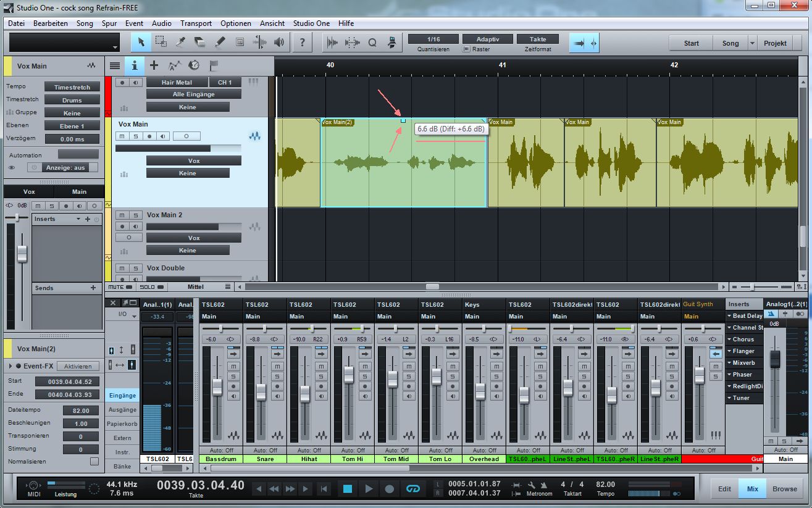This screenshot has height=508, width=812.
Task: Solo the Snare mixer channel
Action: tap(277, 376)
